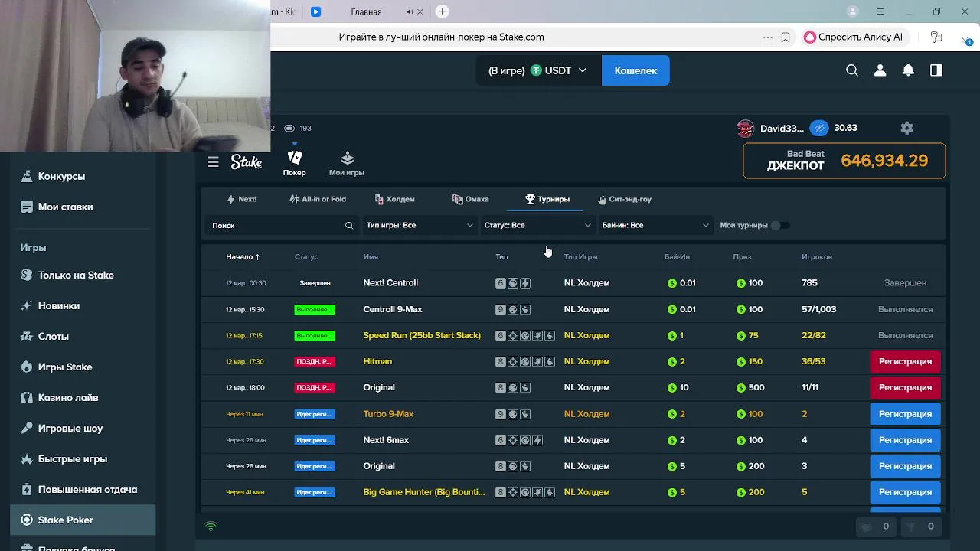The image size is (980, 551).
Task: Click Спросить Алису AI button
Action: tap(854, 37)
